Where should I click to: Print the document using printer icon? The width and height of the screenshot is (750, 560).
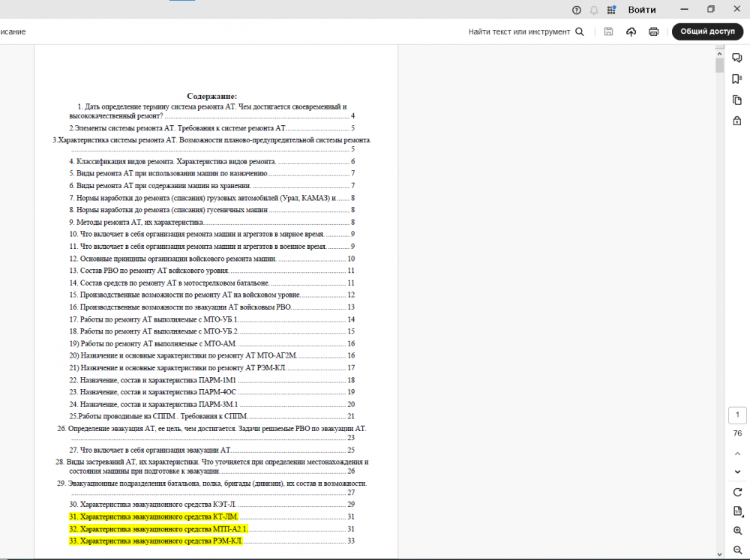[653, 31]
